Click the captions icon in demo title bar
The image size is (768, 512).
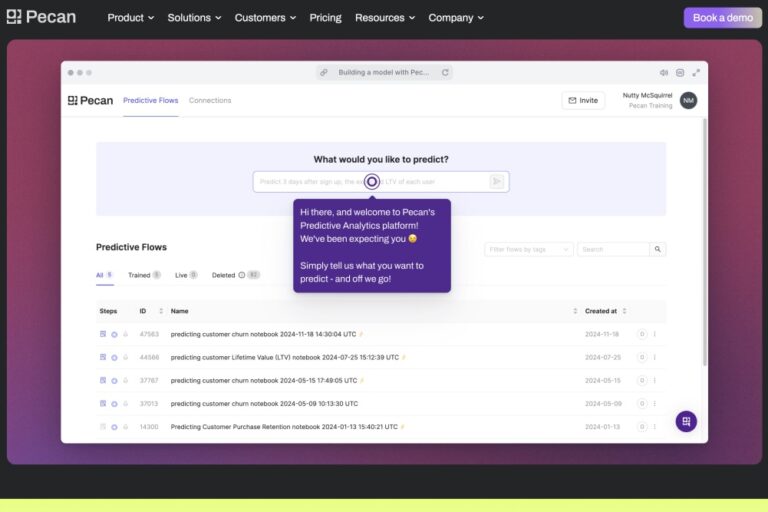pos(680,73)
